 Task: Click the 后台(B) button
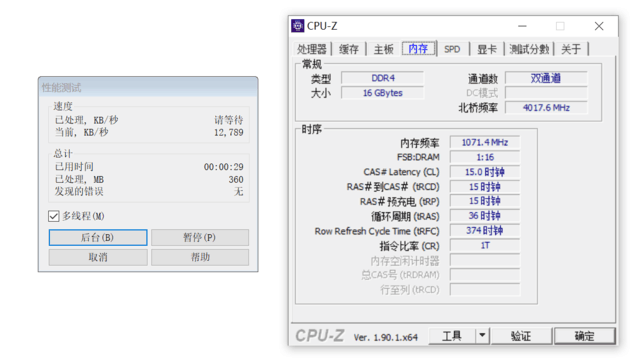(x=98, y=237)
